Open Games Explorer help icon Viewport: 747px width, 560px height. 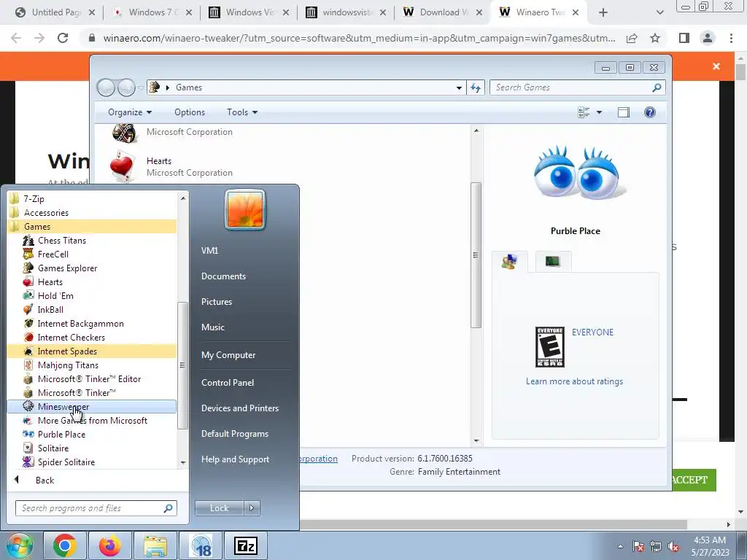650,112
